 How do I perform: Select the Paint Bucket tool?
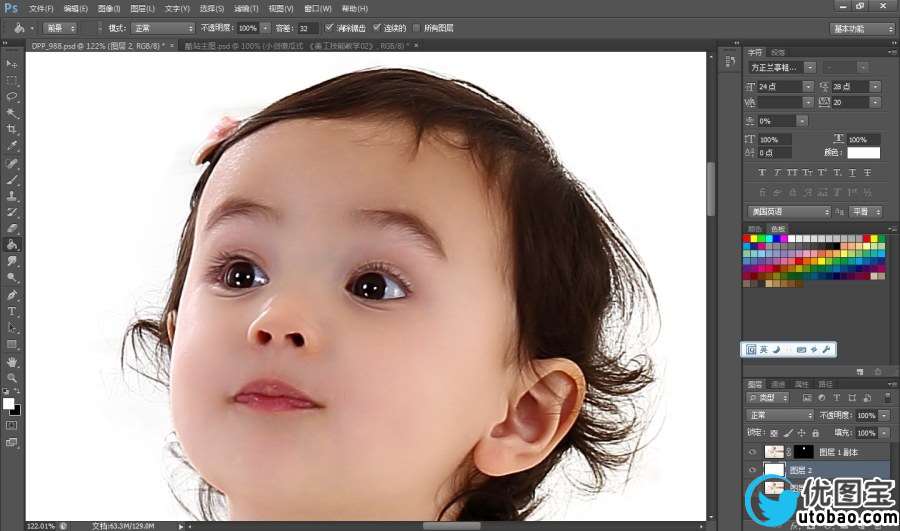(12, 244)
